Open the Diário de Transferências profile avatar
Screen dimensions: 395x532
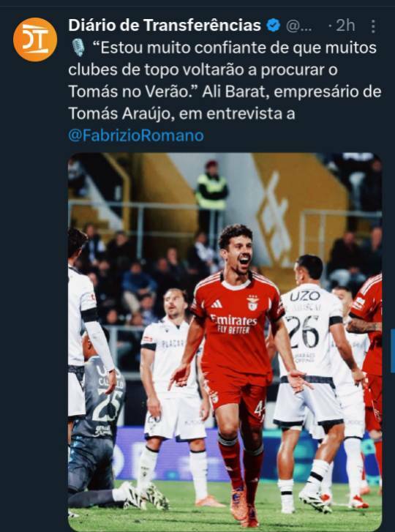click(35, 40)
